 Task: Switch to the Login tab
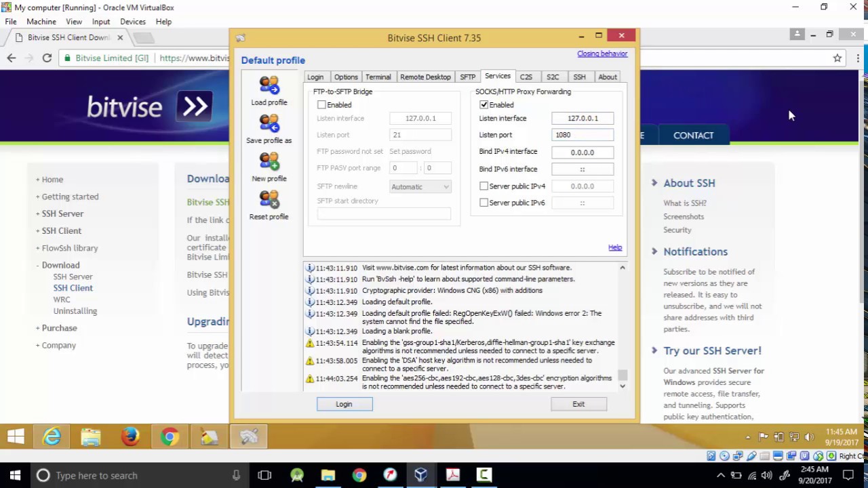(315, 77)
